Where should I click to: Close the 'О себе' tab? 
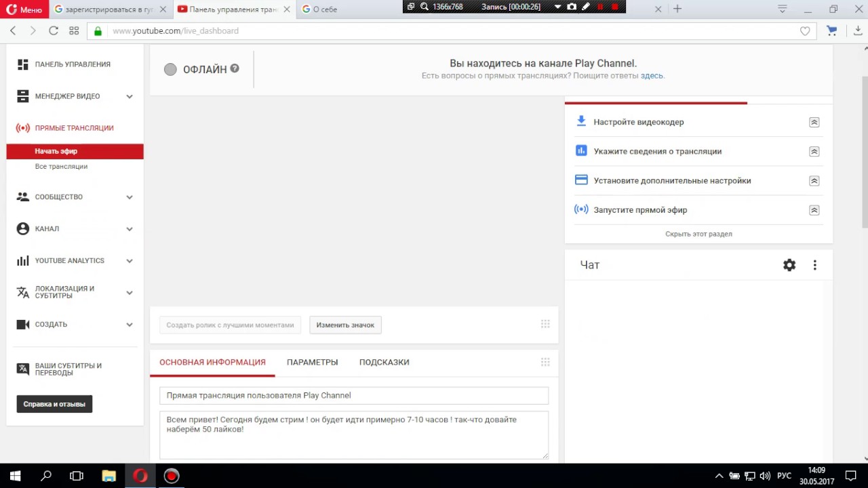click(658, 9)
